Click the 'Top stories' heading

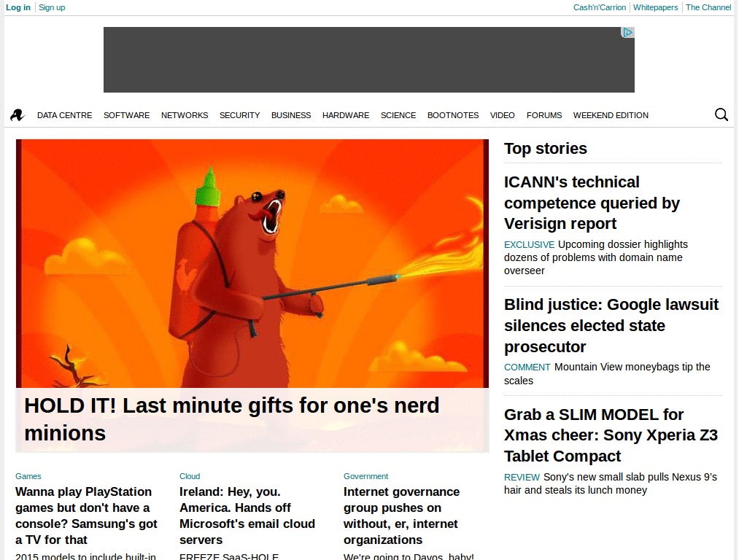click(546, 149)
